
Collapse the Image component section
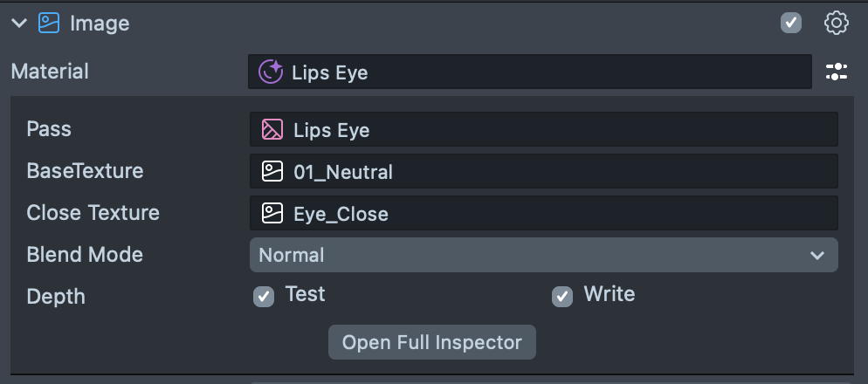pyautogui.click(x=19, y=24)
